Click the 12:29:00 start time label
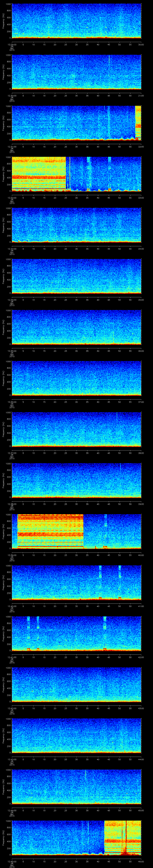 coord(12,44)
